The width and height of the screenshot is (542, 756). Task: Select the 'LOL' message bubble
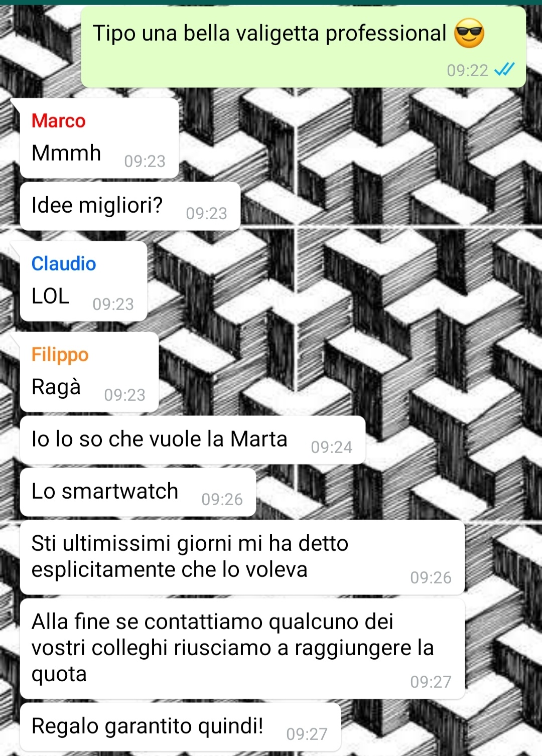pyautogui.click(x=83, y=281)
